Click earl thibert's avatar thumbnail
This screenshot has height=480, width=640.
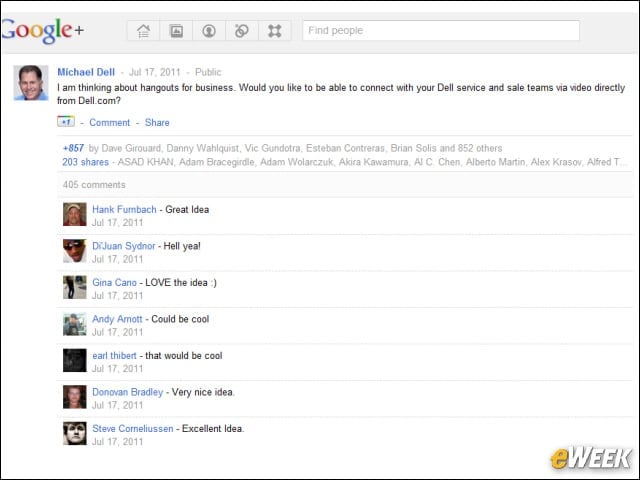coord(75,360)
